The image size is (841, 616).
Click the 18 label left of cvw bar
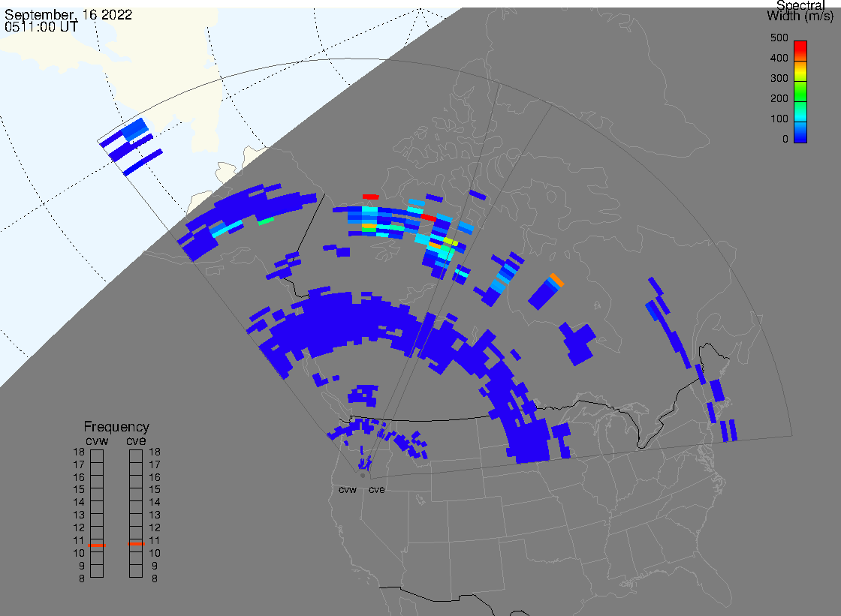(x=79, y=452)
